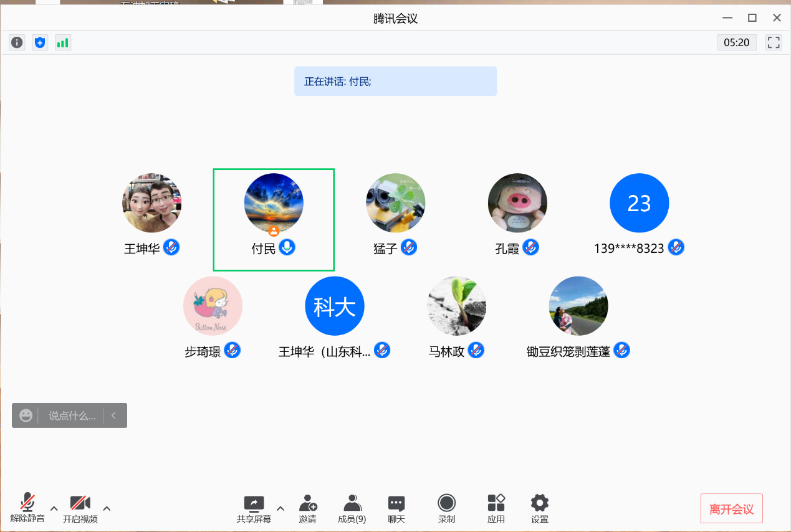The image size is (791, 532).
Task: Unmute microphone (解除静音)
Action: point(27,508)
